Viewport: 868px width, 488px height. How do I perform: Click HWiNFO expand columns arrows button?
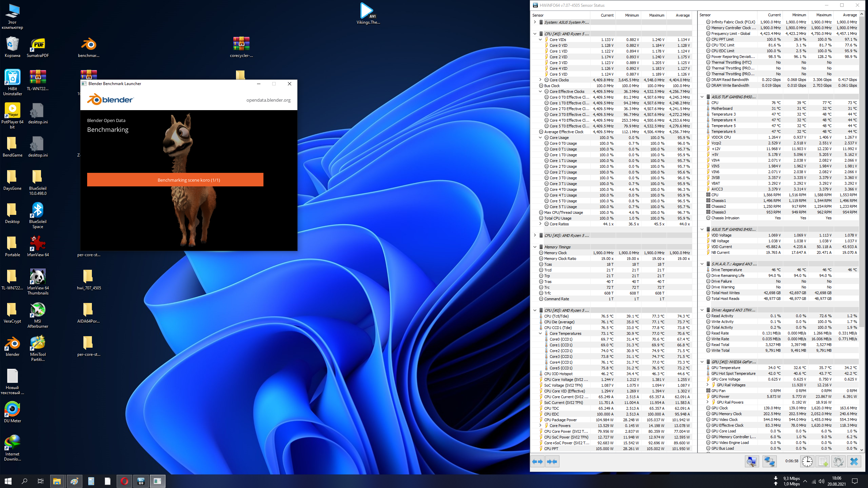[x=537, y=462]
